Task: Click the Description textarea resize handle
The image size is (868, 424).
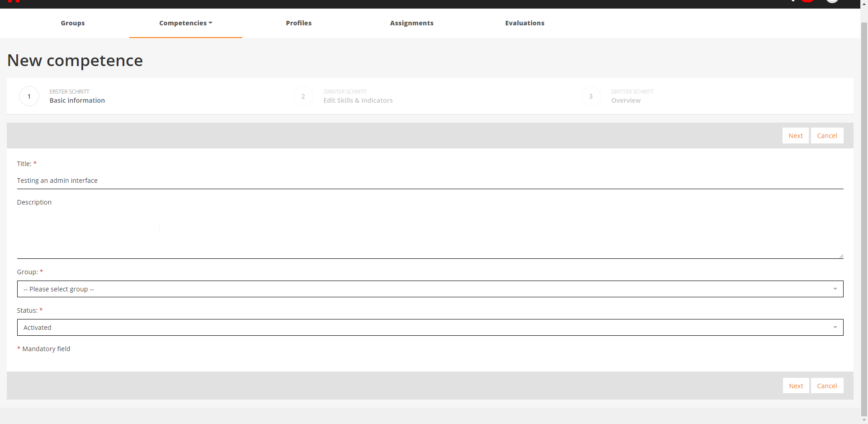Action: click(841, 256)
